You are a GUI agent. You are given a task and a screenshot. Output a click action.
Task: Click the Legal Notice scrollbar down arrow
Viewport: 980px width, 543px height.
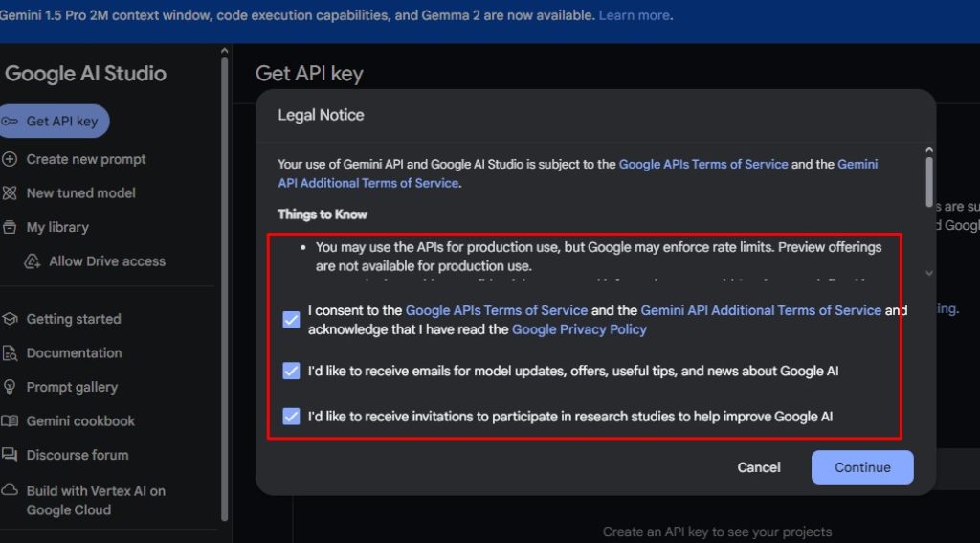click(x=928, y=273)
